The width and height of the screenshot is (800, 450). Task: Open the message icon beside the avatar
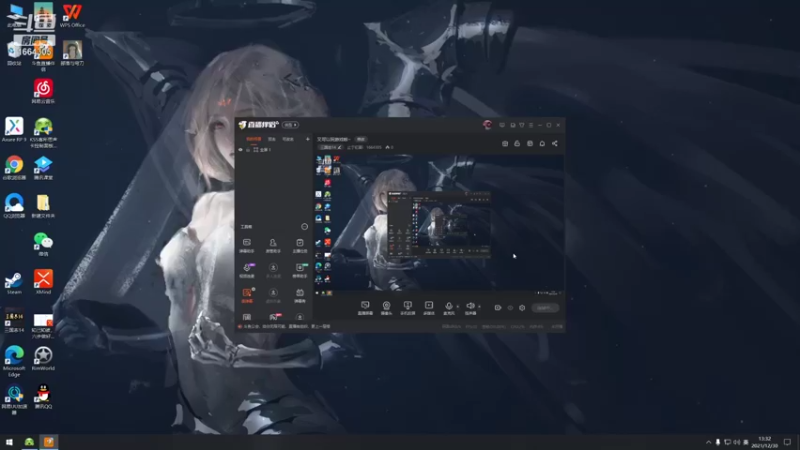(x=502, y=125)
